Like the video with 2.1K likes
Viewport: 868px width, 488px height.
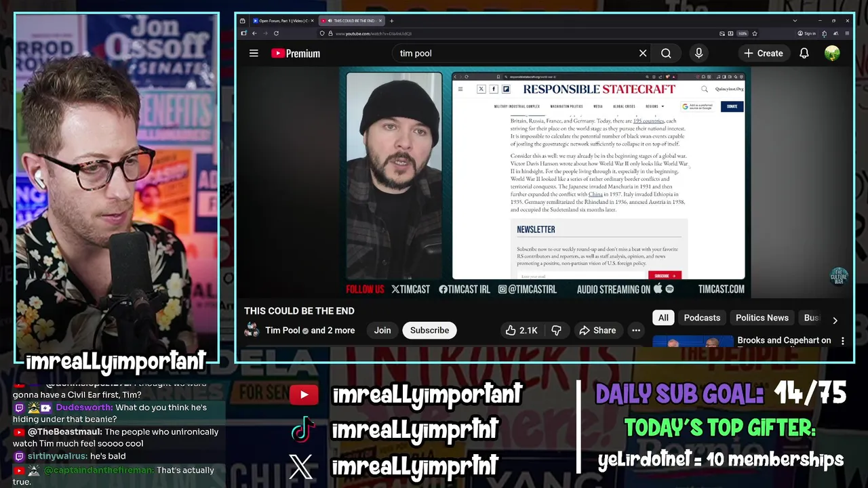coord(521,330)
